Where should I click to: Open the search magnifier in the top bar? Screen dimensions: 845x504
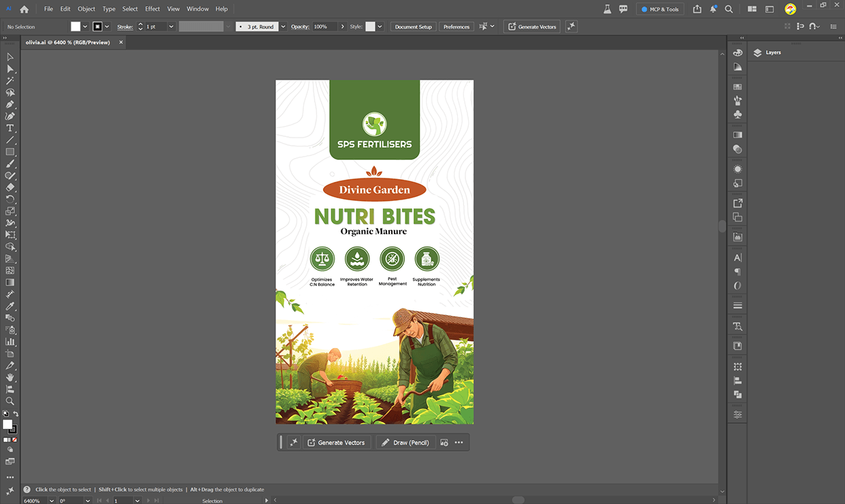(728, 9)
